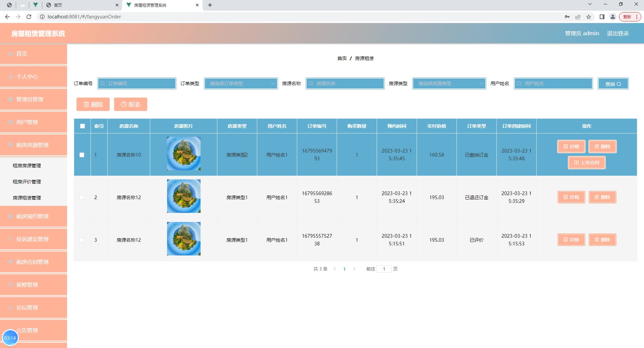Screen dimensions: 644x348
Task: Focus the 订单编号 search field
Action: 137,83
